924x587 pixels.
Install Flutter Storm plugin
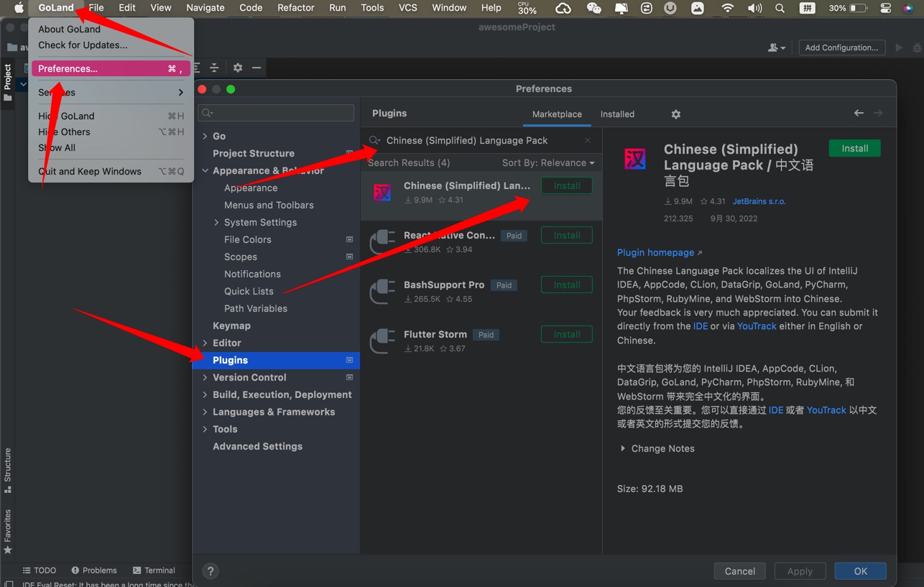(566, 335)
